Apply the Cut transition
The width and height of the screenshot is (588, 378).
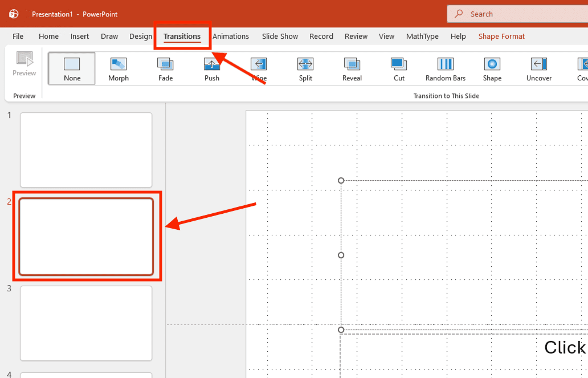(399, 70)
